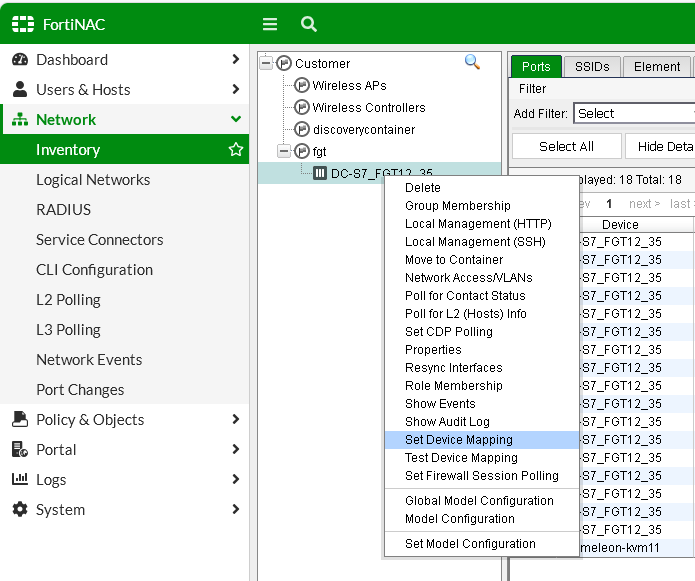Screen dimensions: 695x581
Task: Toggle the Inventory favorite star
Action: [x=236, y=149]
